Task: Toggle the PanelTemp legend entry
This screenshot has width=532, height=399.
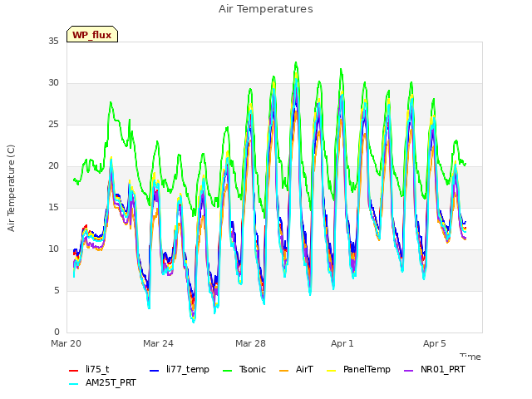Action: click(358, 369)
